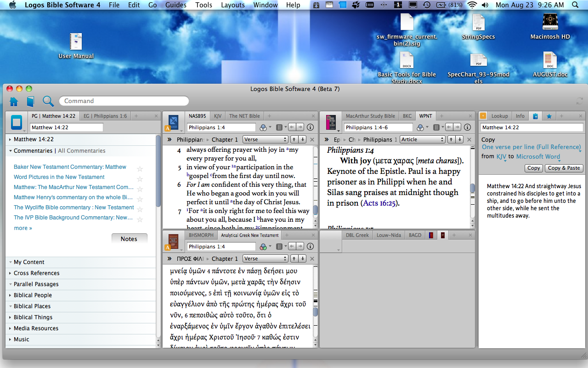
Task: Jump to previous verse in Greek panel
Action: (x=294, y=259)
